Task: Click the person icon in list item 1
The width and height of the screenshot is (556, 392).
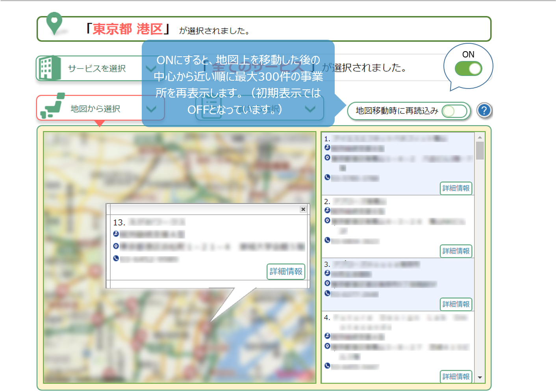Action: point(327,148)
